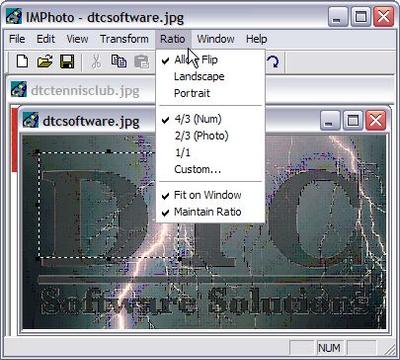Copy selection with the copy icon
The image size is (400, 360).
point(119,62)
